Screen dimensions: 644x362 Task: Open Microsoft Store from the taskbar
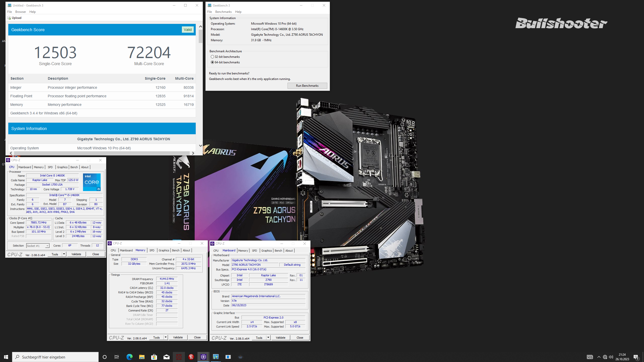tap(154, 357)
